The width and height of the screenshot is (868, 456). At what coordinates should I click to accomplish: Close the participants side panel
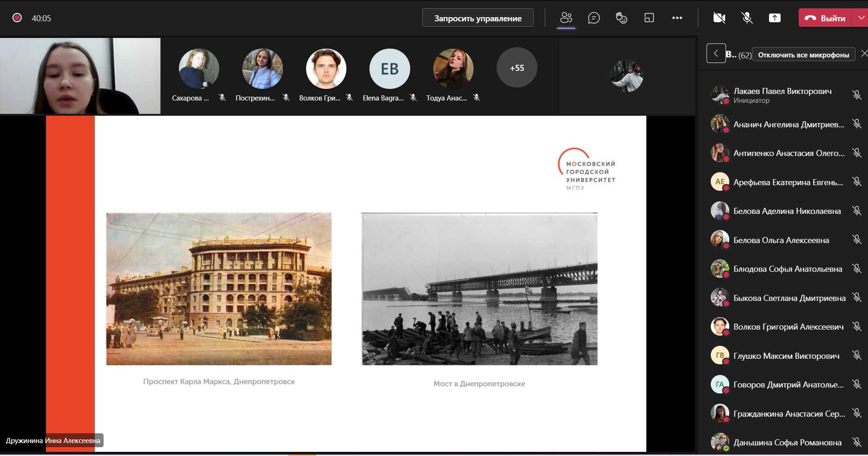[864, 54]
